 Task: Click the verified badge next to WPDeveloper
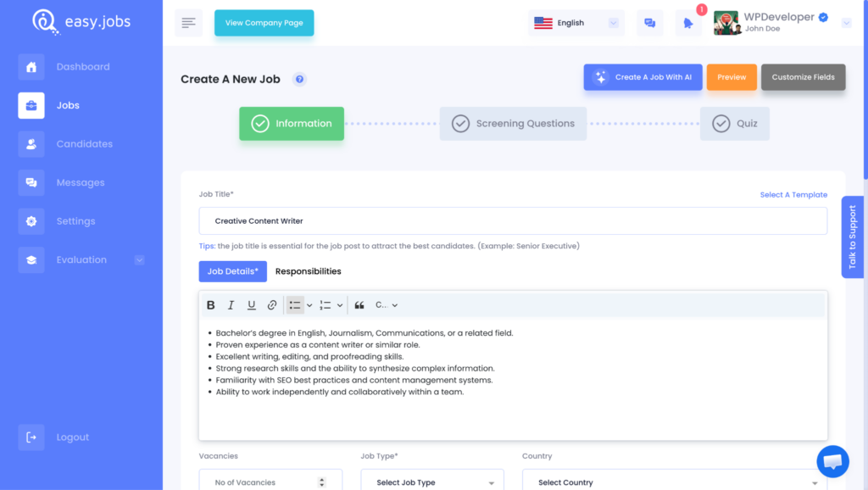(x=823, y=17)
